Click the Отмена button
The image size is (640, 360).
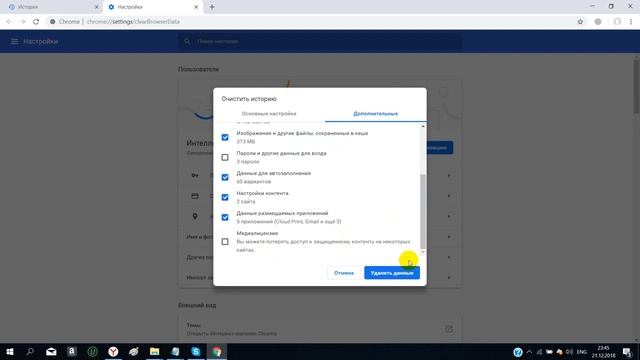[344, 273]
